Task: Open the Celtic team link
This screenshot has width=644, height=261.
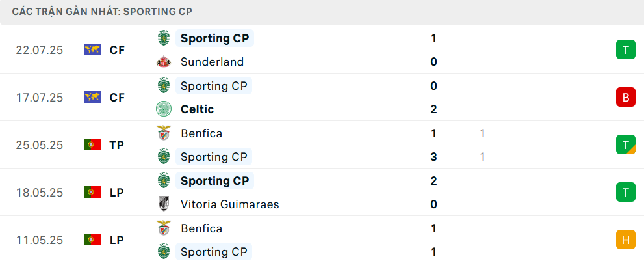Action: point(197,109)
